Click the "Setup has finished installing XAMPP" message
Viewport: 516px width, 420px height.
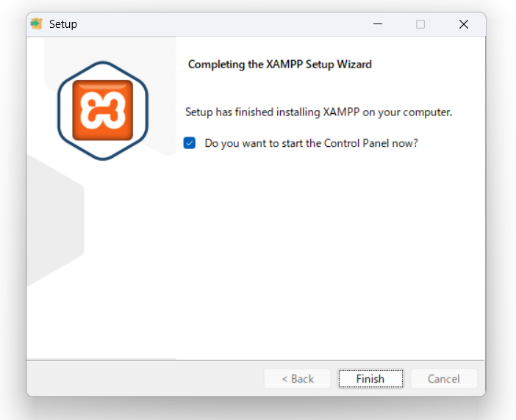(318, 112)
